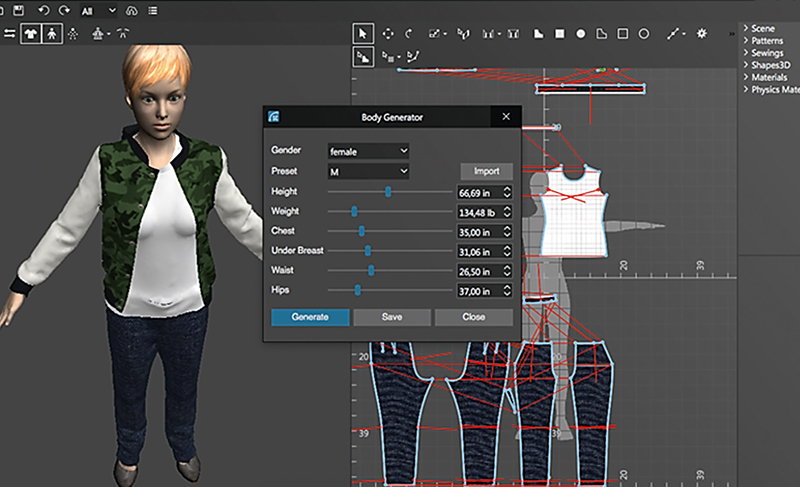Open the 'All' filter dropdown
This screenshot has width=800, height=487.
[99, 11]
